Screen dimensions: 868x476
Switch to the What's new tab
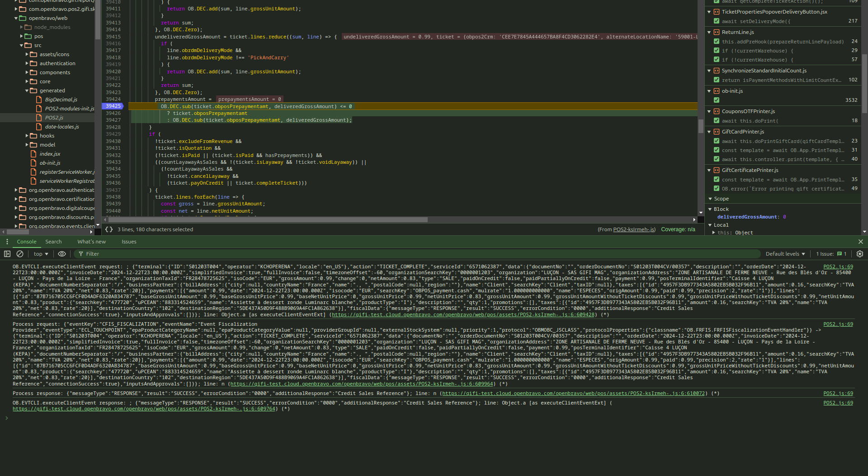pyautogui.click(x=91, y=242)
